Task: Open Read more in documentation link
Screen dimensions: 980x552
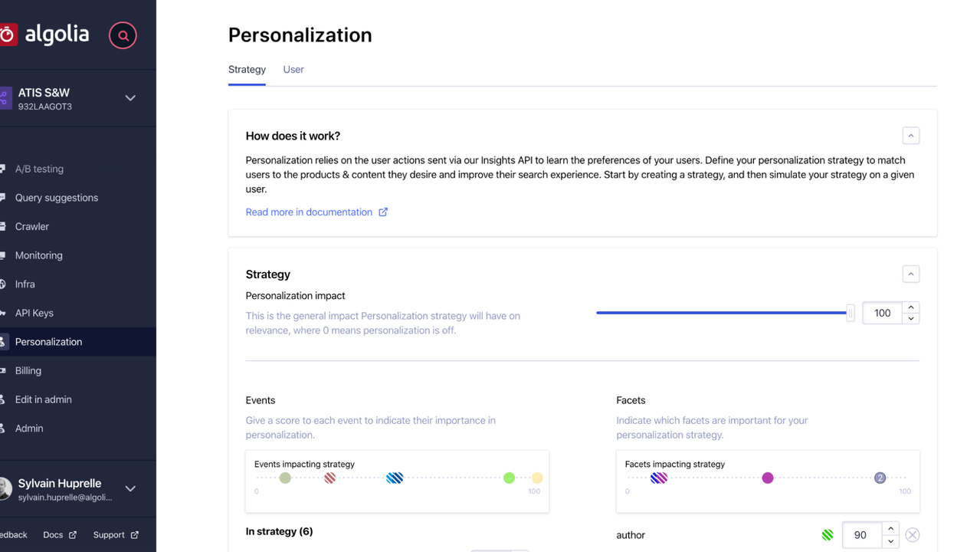Action: coord(309,212)
